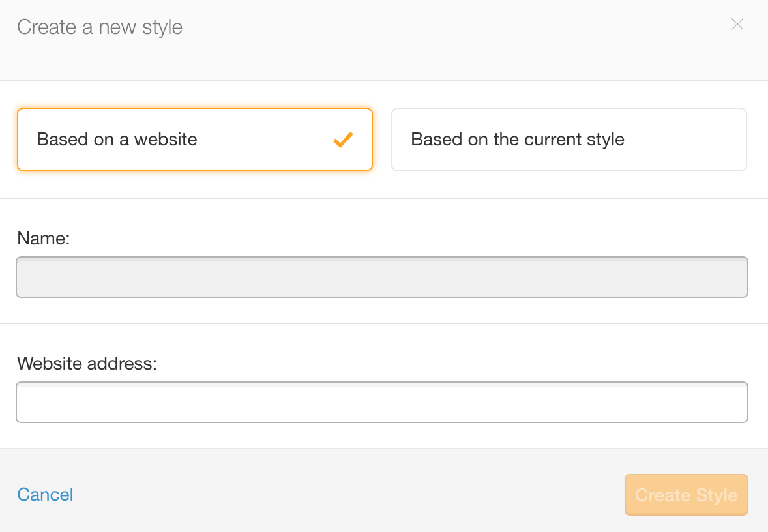
Task: Select the Based on the current style option
Action: coord(569,139)
